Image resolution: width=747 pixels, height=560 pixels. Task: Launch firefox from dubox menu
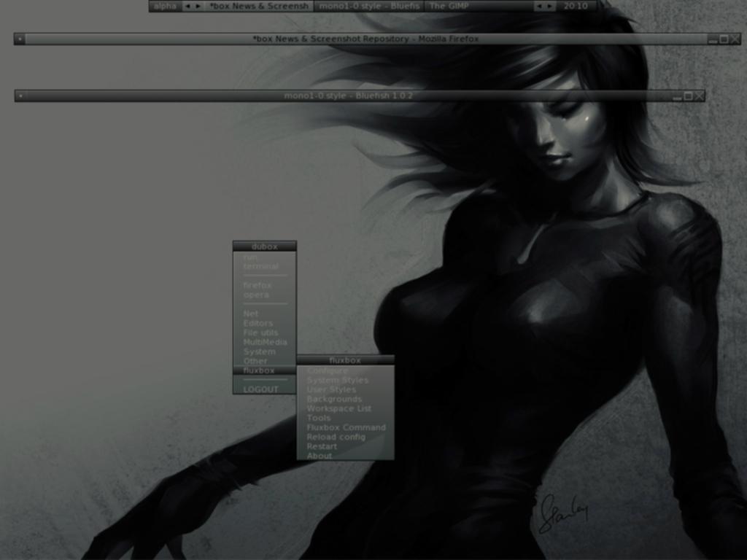264,285
